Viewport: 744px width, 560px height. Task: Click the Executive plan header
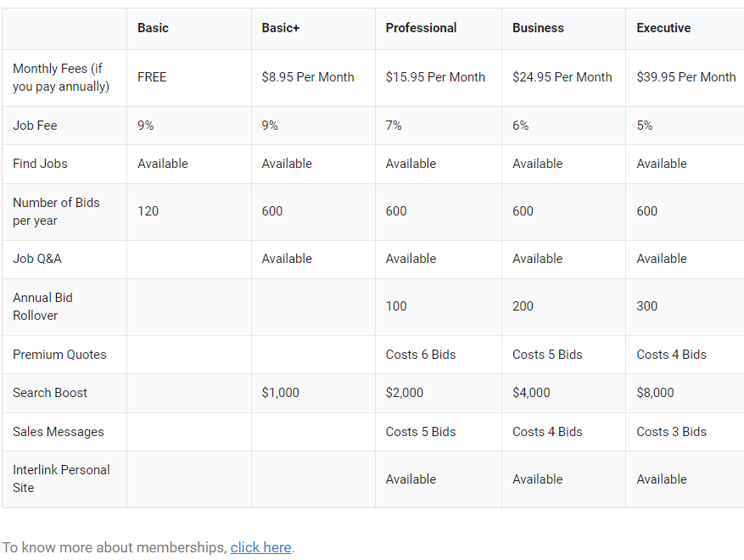663,28
